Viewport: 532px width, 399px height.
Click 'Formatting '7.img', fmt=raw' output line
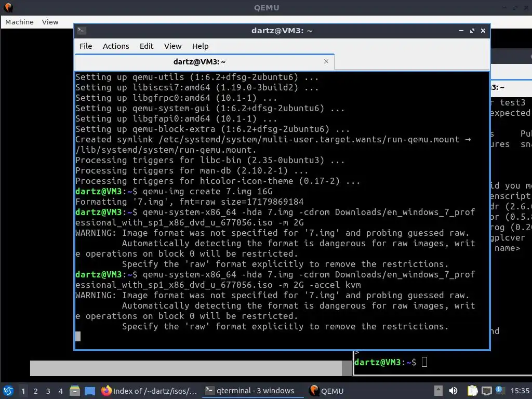189,202
